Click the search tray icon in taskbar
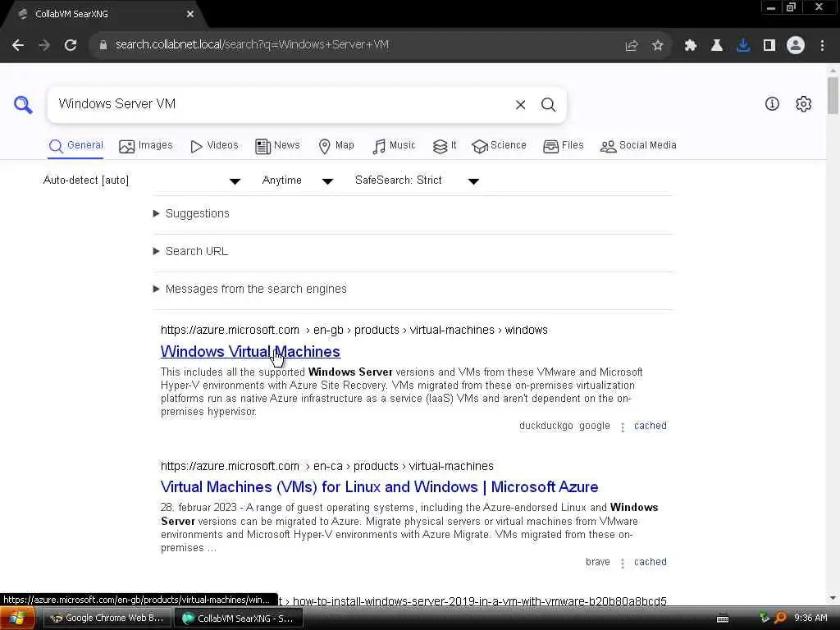 [x=781, y=618]
